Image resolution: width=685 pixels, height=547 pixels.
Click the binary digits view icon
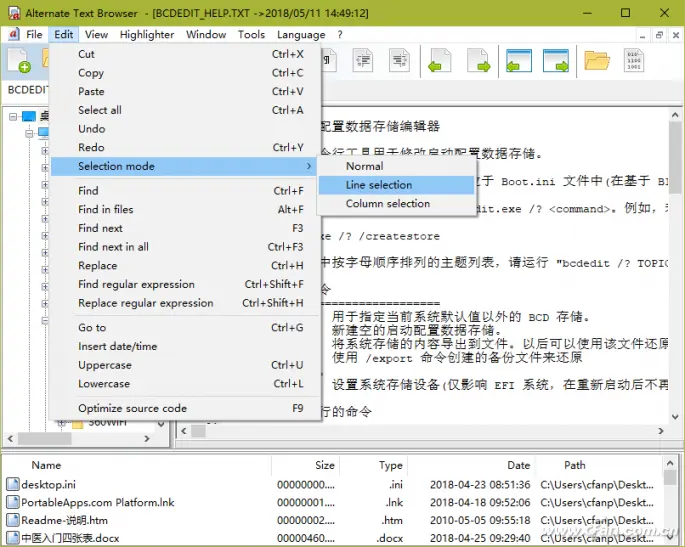[636, 62]
